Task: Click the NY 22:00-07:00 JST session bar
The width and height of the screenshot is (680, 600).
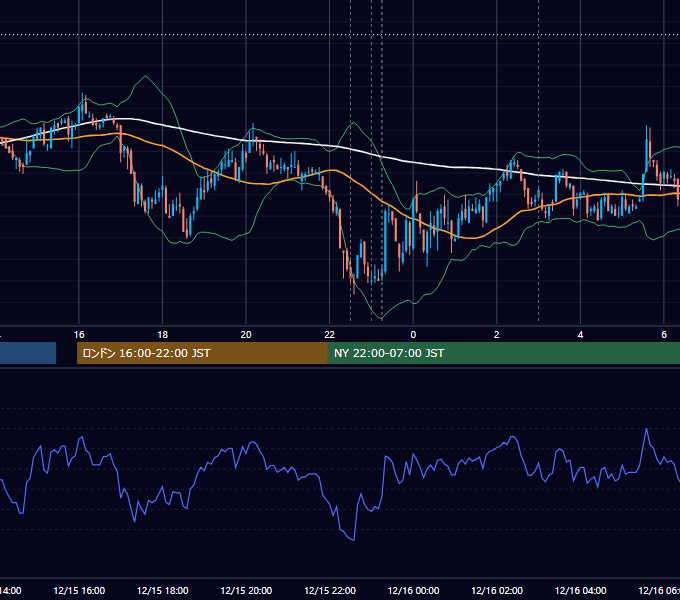Action: tap(503, 353)
